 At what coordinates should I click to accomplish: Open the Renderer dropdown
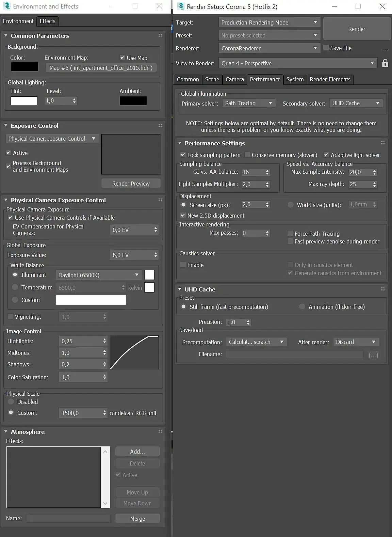tap(269, 48)
